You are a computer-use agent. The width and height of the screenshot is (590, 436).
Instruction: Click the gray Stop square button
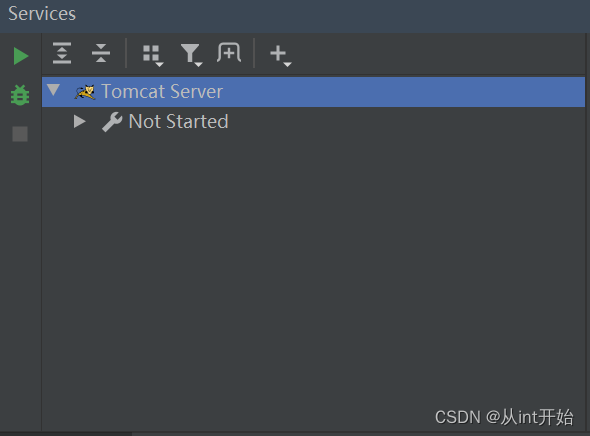pyautogui.click(x=20, y=134)
